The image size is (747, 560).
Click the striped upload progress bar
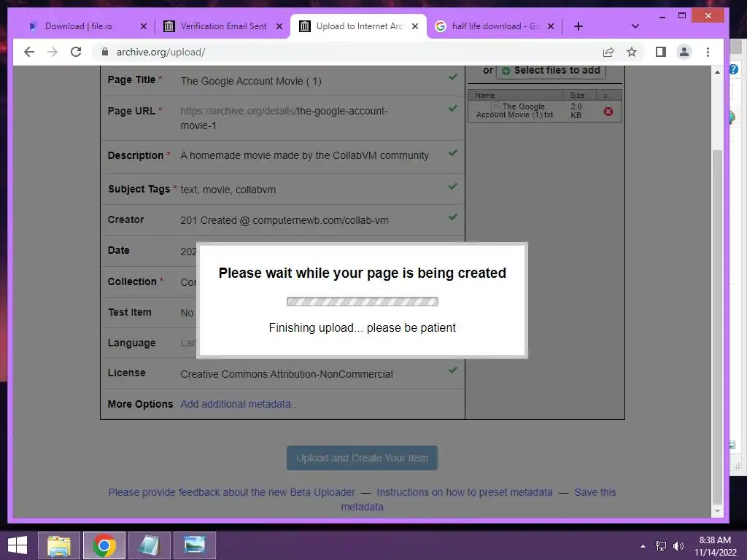point(362,301)
